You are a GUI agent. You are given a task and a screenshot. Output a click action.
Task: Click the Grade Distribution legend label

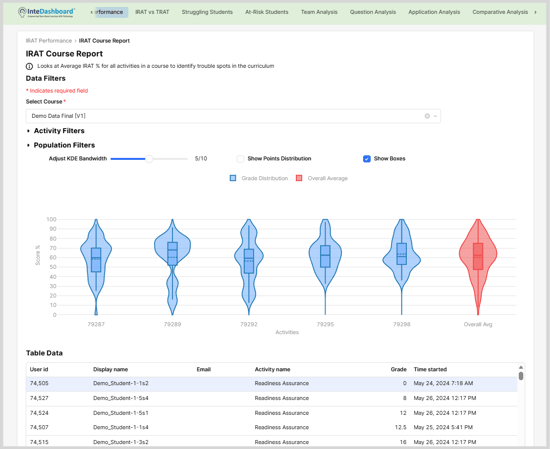[264, 178]
